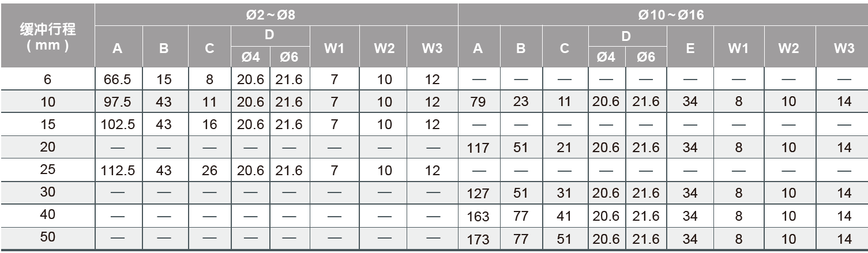This screenshot has height=253, width=868.
Task: Click the 127 value cell
Action: [x=478, y=194]
